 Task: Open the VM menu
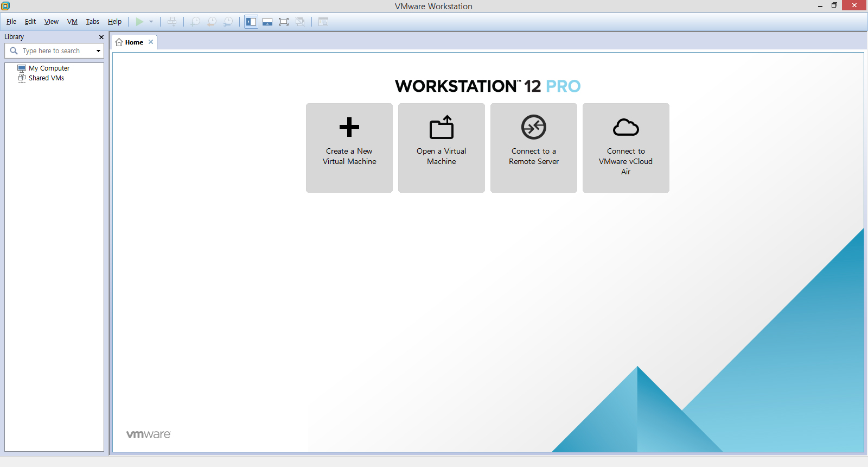[x=72, y=22]
